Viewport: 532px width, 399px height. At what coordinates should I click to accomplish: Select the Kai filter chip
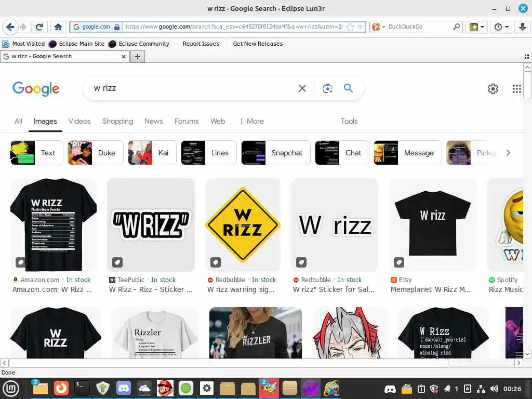(152, 153)
